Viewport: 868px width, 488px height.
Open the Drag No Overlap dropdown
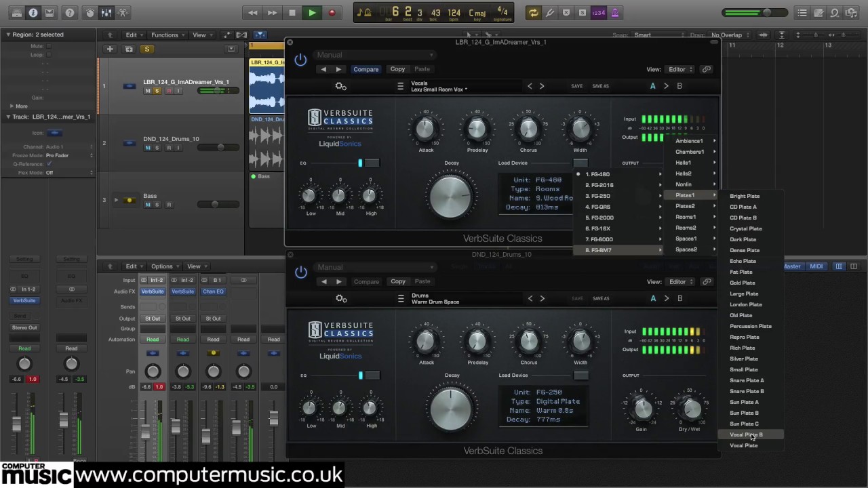[x=730, y=35]
